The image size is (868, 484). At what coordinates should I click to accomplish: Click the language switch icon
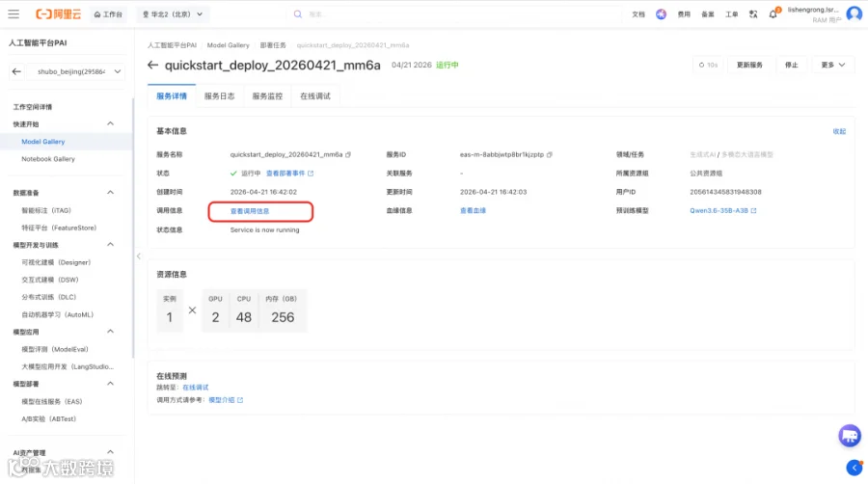[x=753, y=14]
